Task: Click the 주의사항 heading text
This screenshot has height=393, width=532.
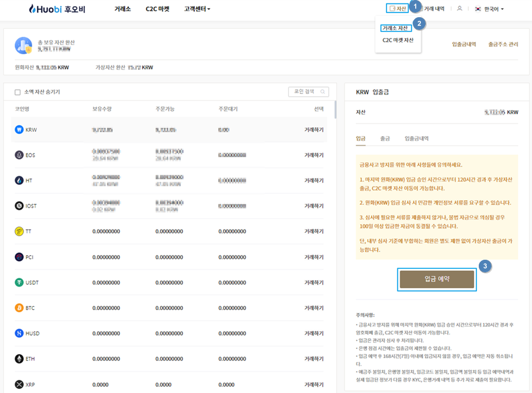Action: [x=365, y=315]
